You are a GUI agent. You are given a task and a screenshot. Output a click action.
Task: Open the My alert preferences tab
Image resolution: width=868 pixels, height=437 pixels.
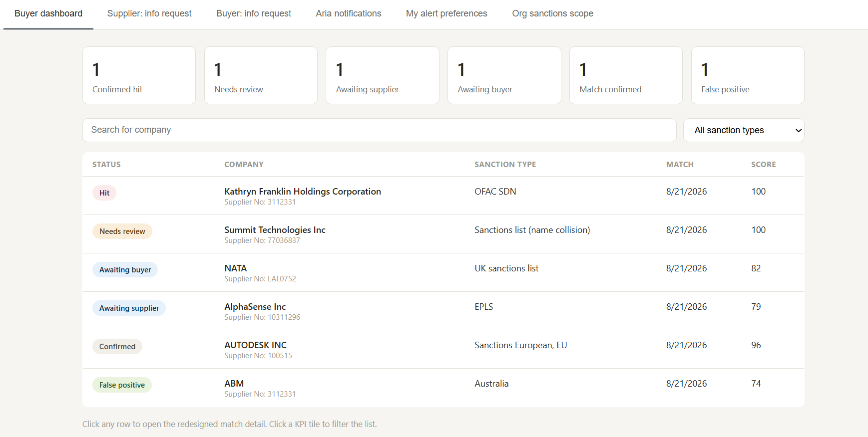pyautogui.click(x=446, y=14)
